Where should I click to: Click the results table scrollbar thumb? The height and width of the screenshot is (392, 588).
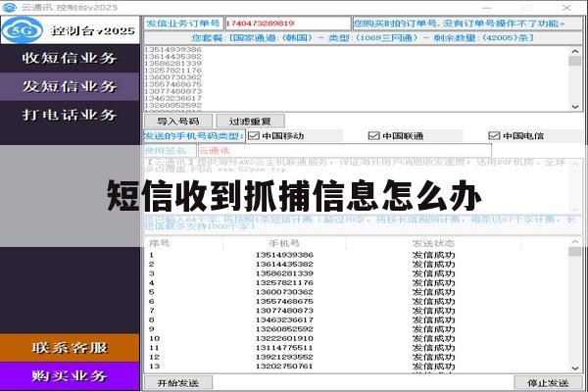coord(575,251)
